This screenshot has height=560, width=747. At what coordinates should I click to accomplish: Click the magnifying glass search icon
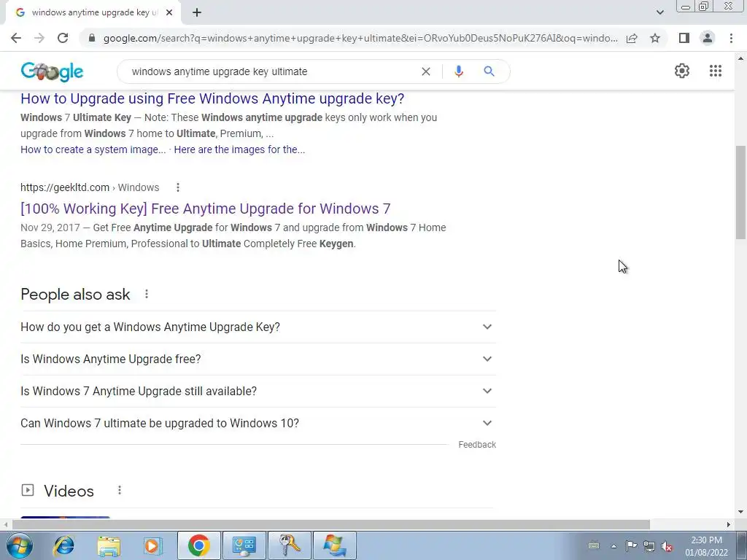point(489,71)
